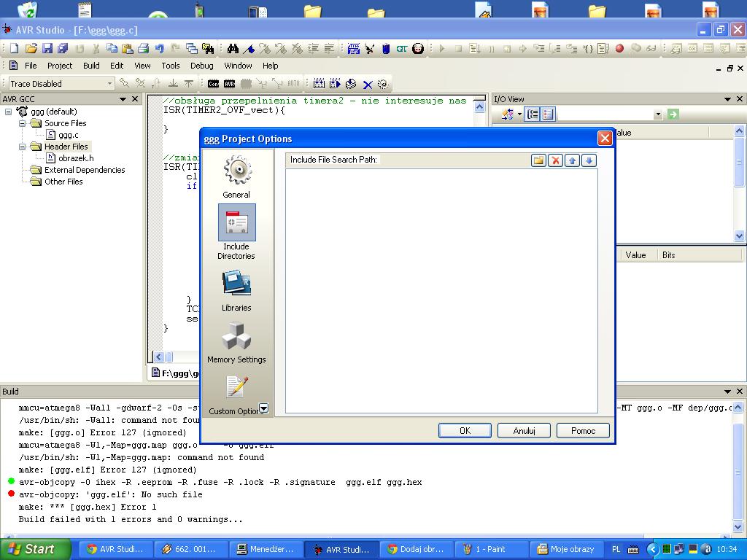Open Moje obrazy taskbar item
This screenshot has height=560, width=747.
(x=566, y=549)
